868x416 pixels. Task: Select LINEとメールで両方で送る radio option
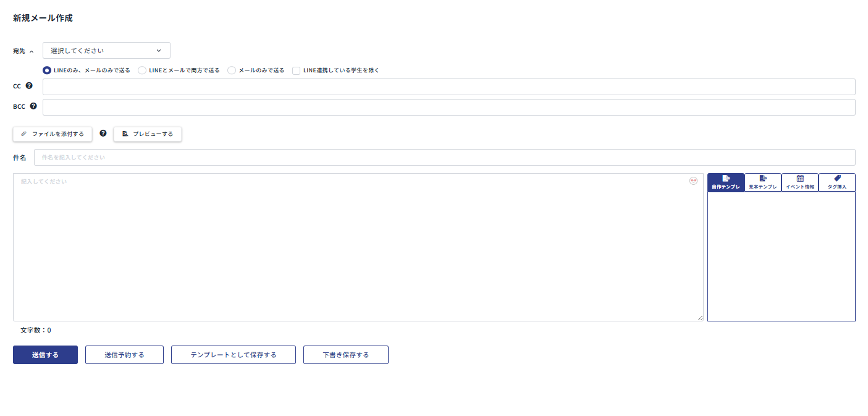[x=142, y=70]
